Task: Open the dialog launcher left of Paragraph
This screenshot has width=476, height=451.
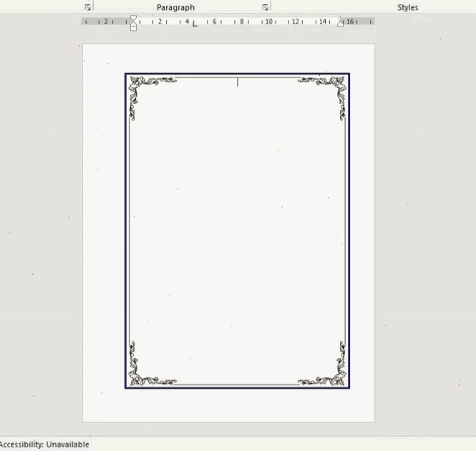Action: [x=88, y=7]
